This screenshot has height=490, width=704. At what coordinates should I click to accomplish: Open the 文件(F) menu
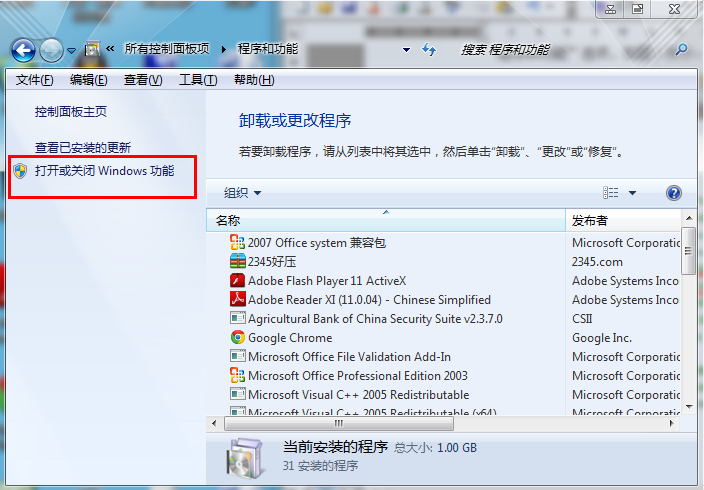pos(34,80)
